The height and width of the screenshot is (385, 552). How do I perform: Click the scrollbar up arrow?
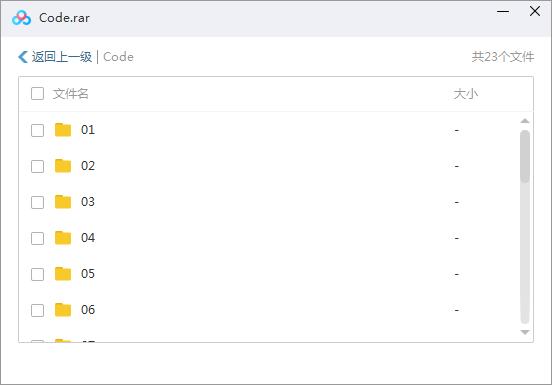coord(525,121)
